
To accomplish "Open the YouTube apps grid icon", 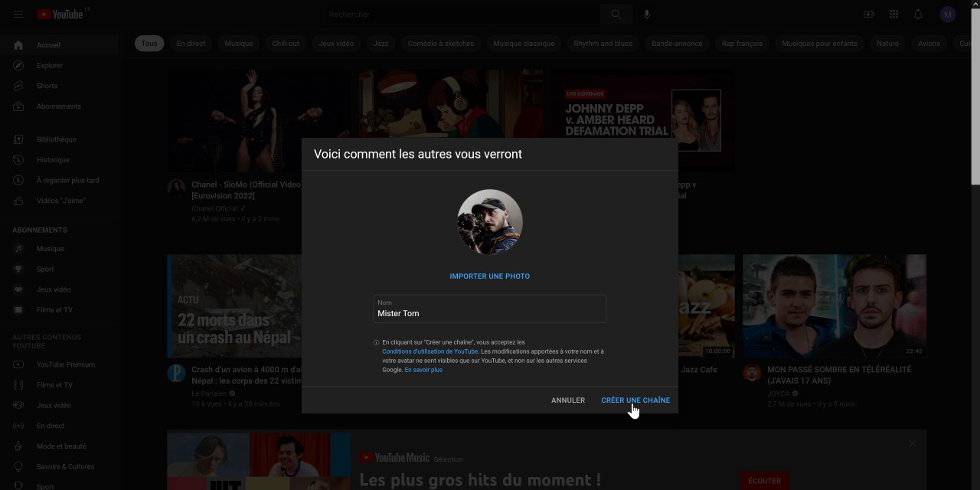I will pos(893,15).
